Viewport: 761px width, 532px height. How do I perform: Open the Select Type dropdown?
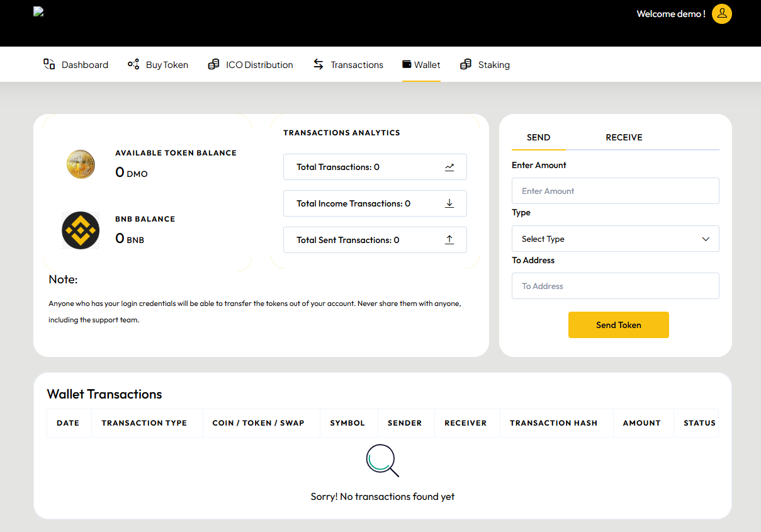click(x=615, y=239)
